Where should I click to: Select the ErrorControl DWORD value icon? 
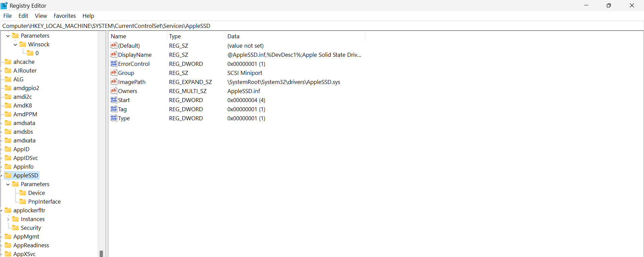114,63
